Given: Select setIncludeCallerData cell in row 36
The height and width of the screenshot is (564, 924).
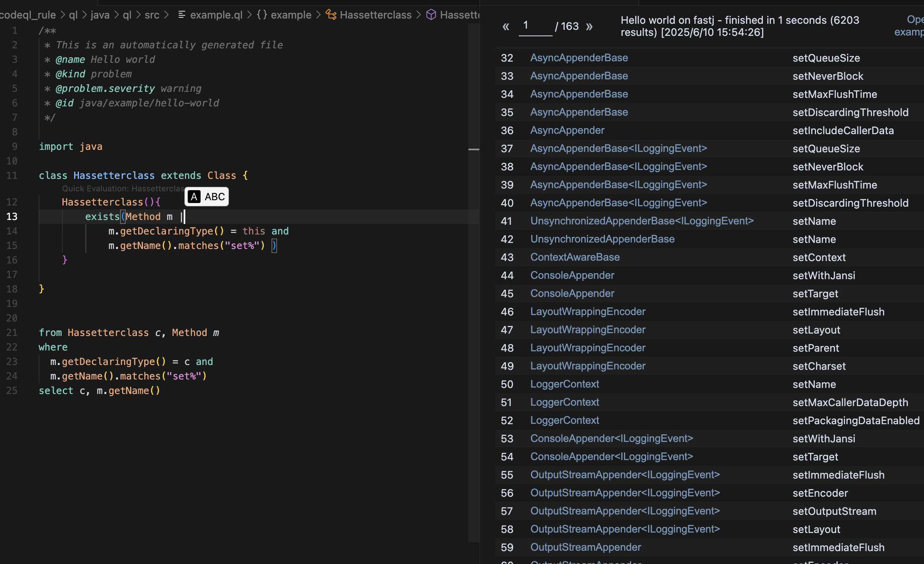Looking at the screenshot, I should [x=843, y=131].
